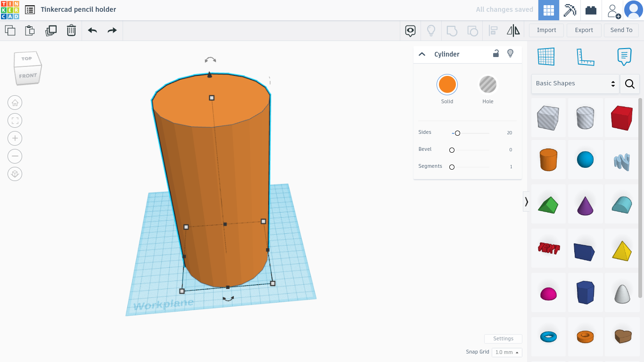644x362 pixels.
Task: Pick the red Box shape
Action: point(622,118)
